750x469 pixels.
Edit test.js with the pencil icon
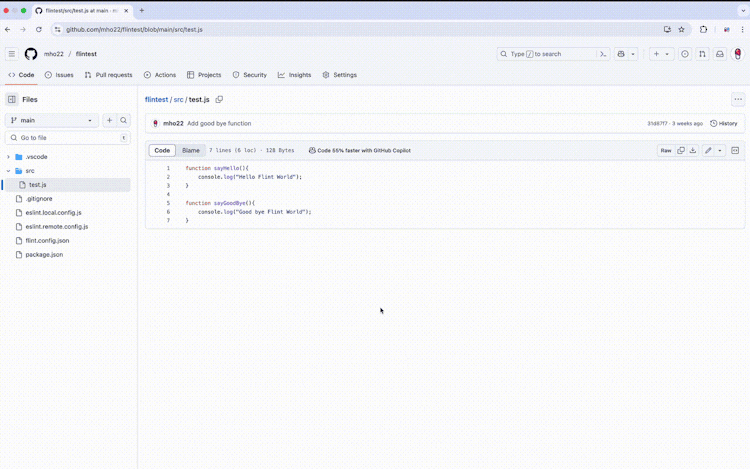point(708,151)
